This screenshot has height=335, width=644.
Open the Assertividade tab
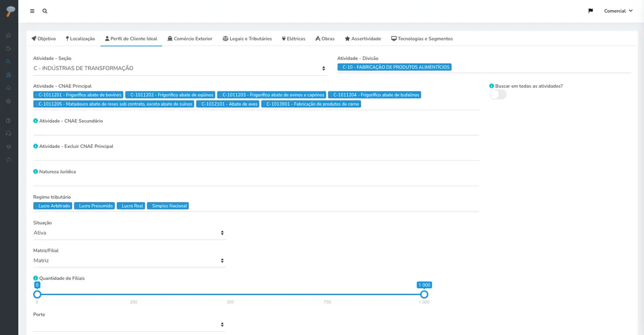pos(363,39)
